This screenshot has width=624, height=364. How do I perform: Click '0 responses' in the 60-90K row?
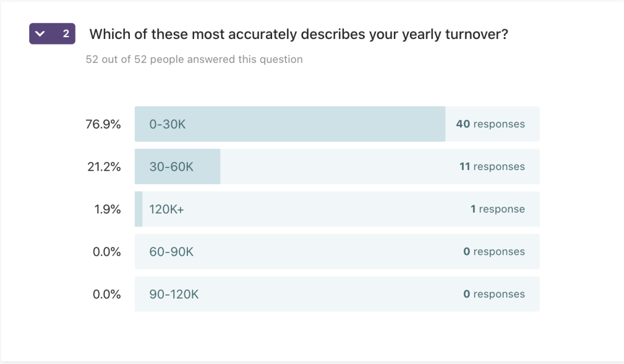[493, 252]
